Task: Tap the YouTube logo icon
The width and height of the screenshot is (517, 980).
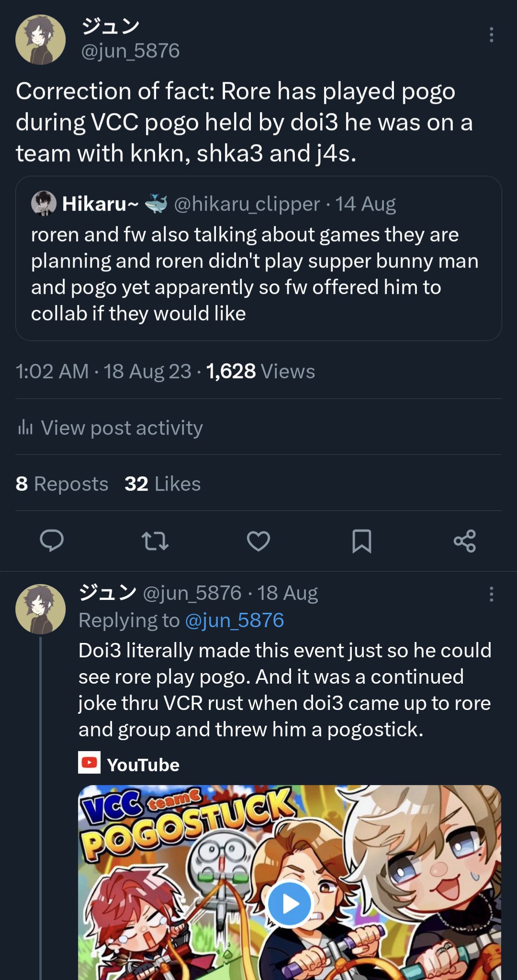Action: (90, 763)
